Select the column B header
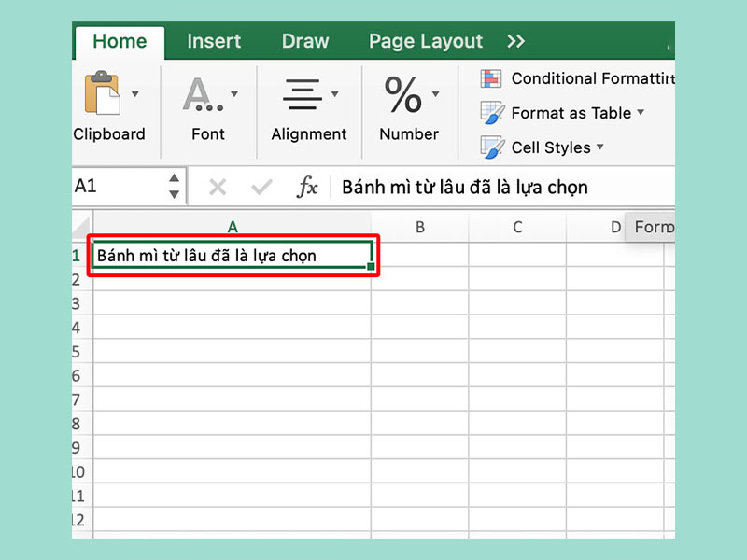Viewport: 747px width, 560px height. pos(420,227)
